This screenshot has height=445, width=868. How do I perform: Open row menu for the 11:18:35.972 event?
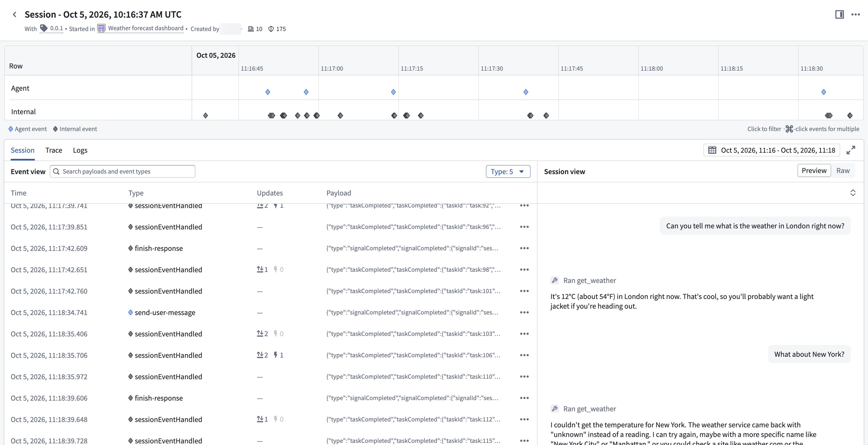(524, 377)
